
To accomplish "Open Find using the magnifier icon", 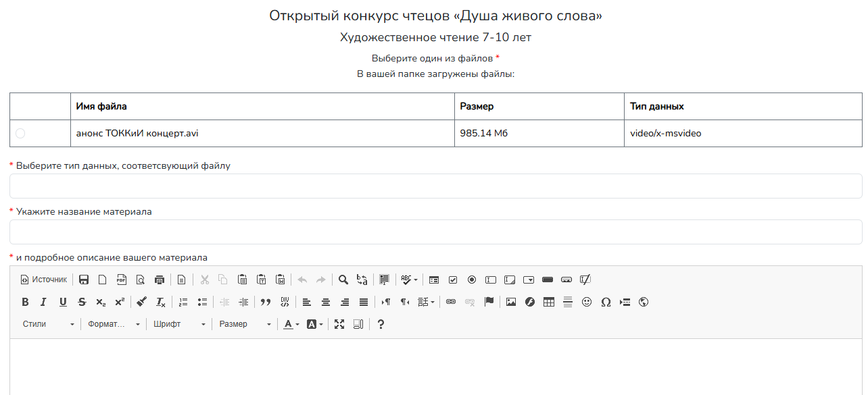I will click(x=343, y=280).
